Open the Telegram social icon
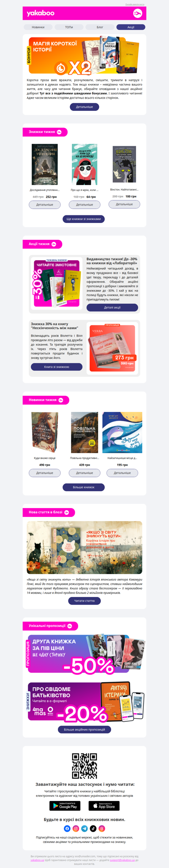The height and width of the screenshot is (868, 169). pos(84,828)
